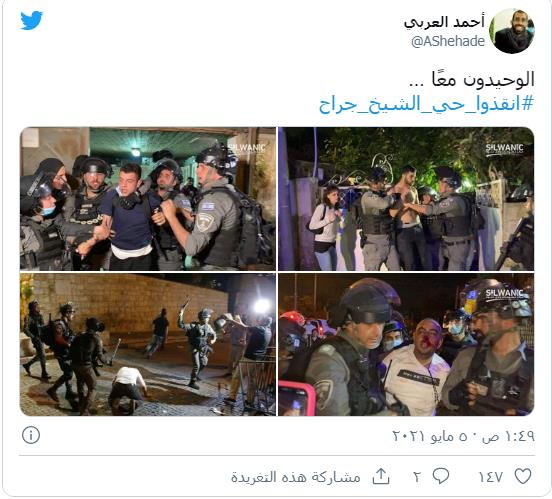552x499 pixels.
Task: Click the like count ١٤٧
Action: coord(490,477)
